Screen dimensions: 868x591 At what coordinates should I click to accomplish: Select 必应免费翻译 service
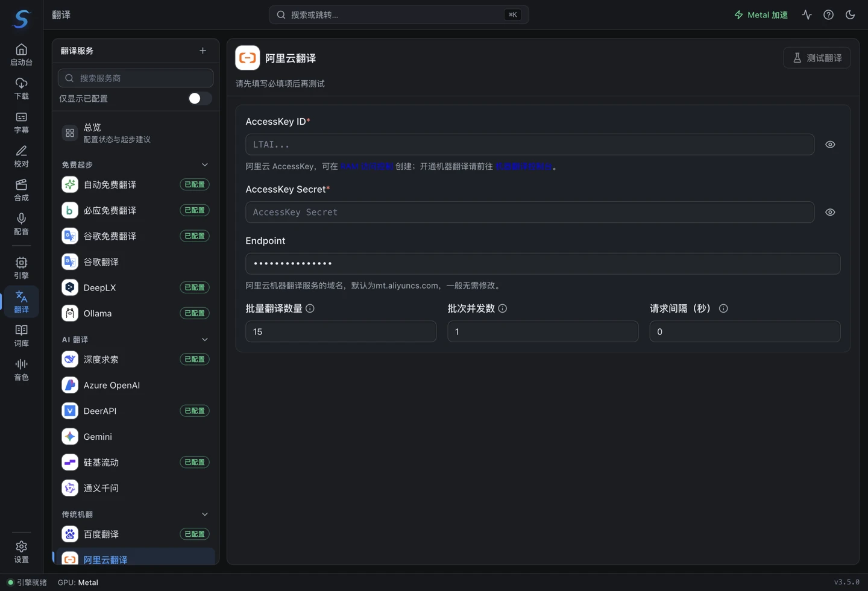click(136, 210)
